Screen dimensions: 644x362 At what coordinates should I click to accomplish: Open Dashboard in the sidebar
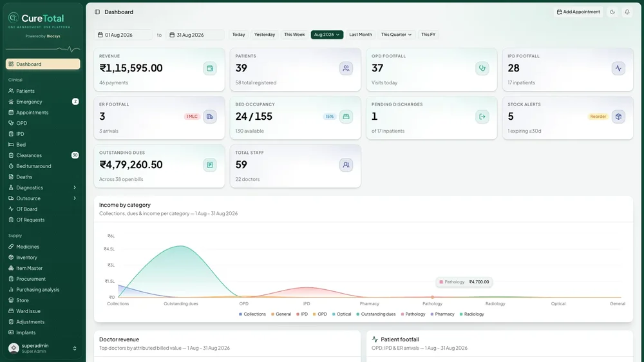tap(43, 64)
